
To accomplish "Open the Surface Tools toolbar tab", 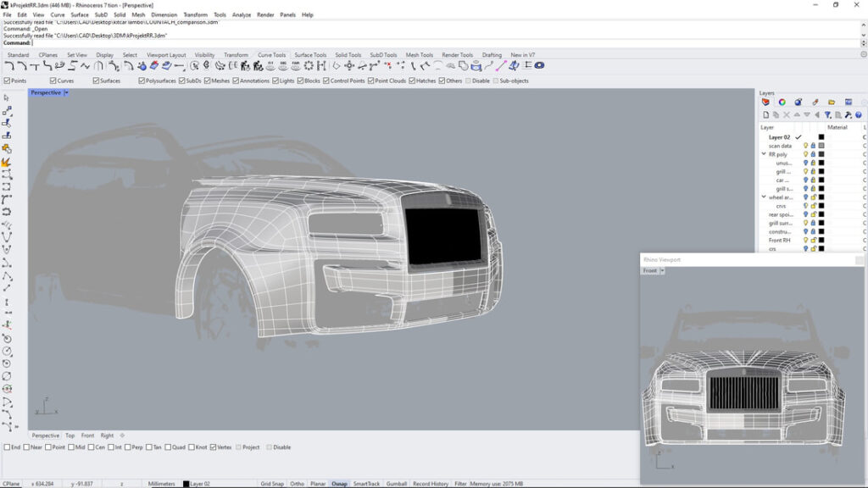I will (x=310, y=55).
